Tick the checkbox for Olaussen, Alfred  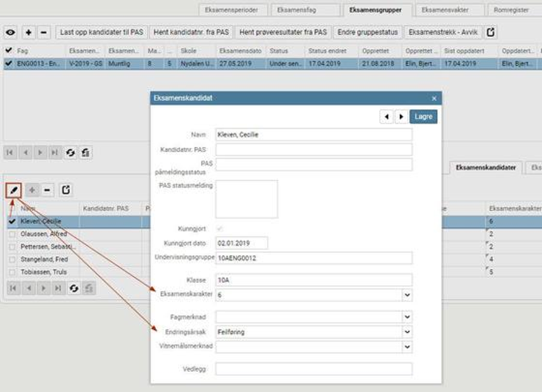(x=11, y=234)
